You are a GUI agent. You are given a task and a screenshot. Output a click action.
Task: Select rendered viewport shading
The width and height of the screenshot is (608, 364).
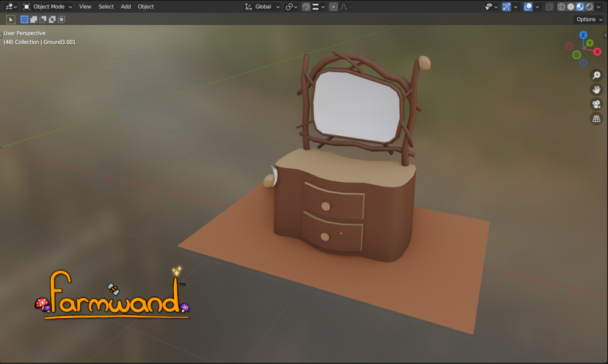(x=589, y=7)
